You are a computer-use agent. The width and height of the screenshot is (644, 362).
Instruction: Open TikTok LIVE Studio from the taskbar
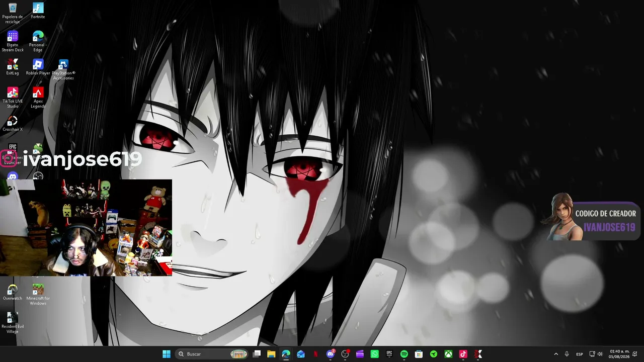tap(463, 354)
